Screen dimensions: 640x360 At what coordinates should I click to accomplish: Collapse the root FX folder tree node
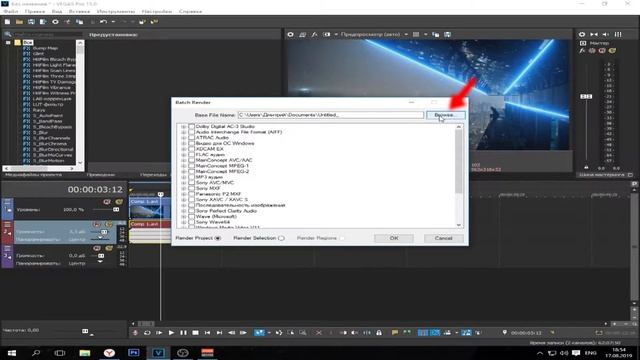pyautogui.click(x=8, y=42)
